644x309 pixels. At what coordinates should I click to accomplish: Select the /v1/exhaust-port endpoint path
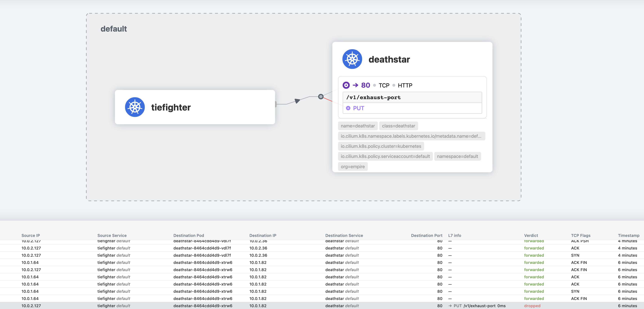373,97
